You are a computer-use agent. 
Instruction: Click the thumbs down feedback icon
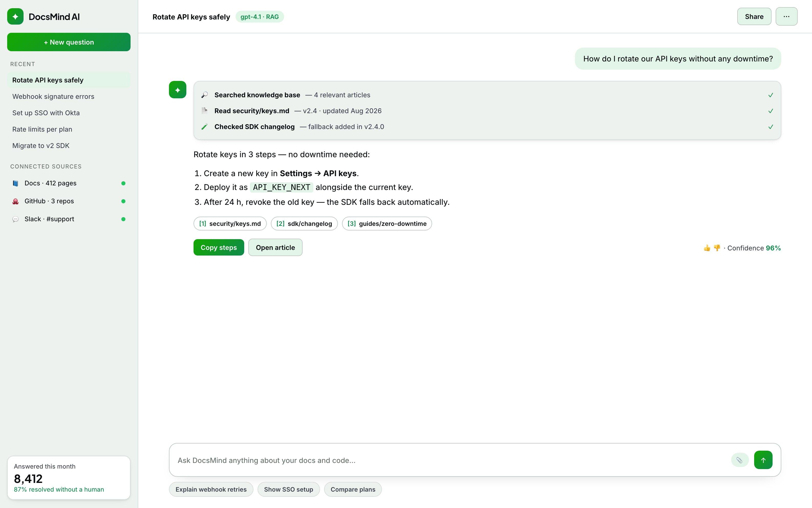tap(717, 248)
